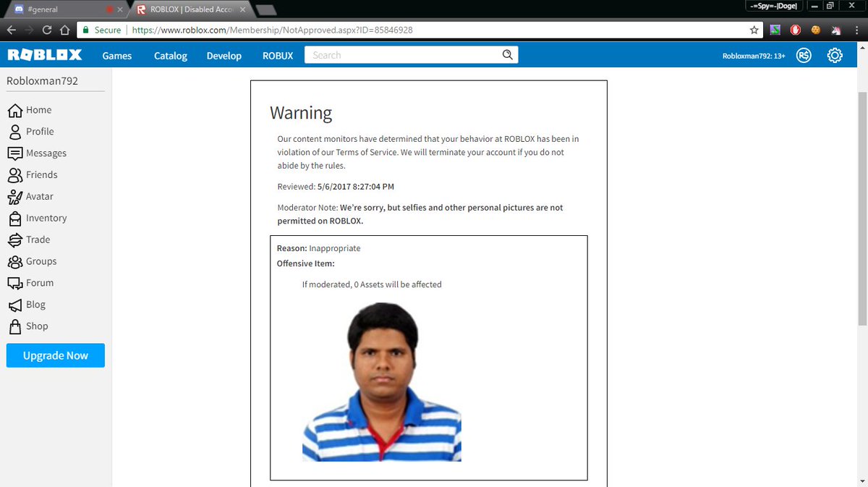Open Catalog in the top navigation
Image resolution: width=868 pixels, height=487 pixels.
171,56
